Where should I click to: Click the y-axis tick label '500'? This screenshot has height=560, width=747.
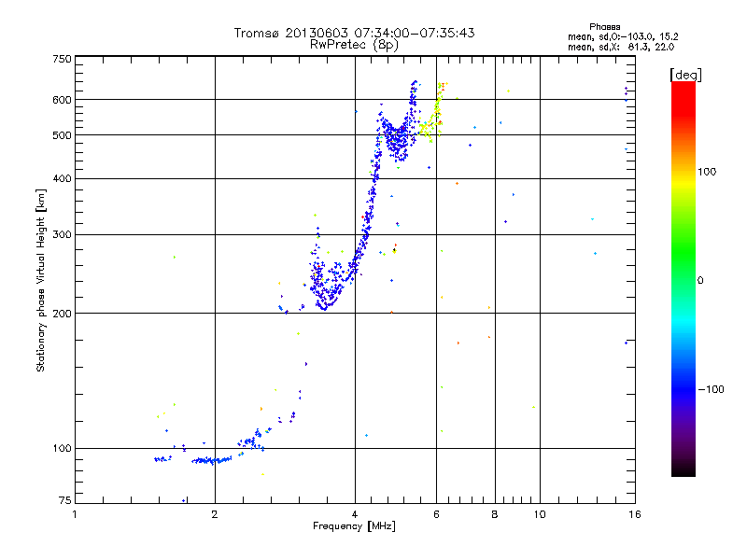62,135
